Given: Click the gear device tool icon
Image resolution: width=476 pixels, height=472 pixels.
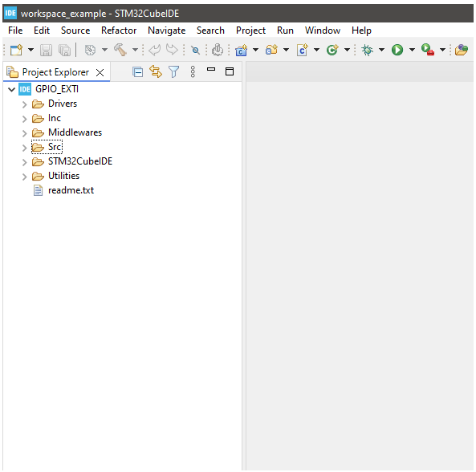Looking at the screenshot, I should [x=218, y=50].
